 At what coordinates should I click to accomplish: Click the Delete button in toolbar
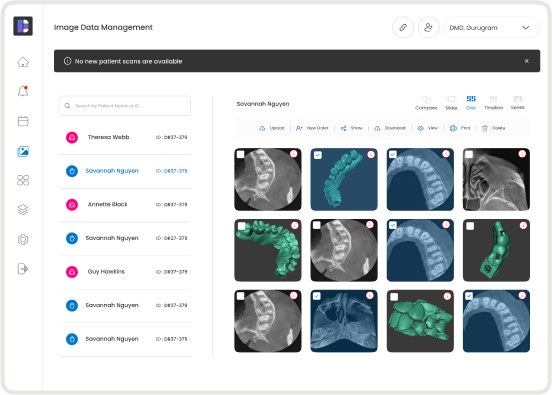tap(493, 128)
